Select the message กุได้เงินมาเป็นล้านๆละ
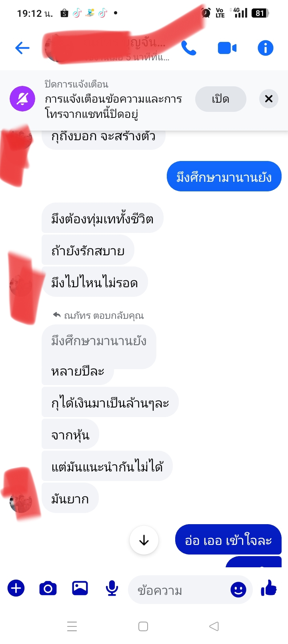 tap(110, 402)
